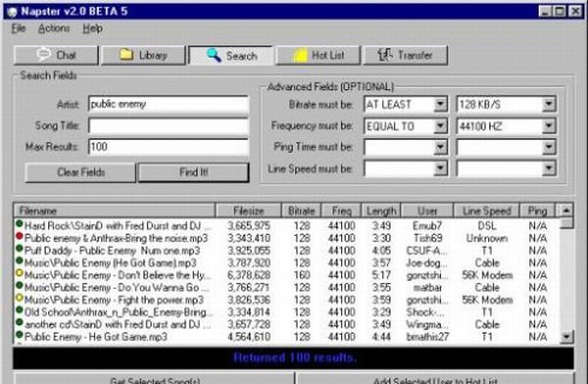Go to the Transfer tab
Viewport: 588px width, 384px height.
[x=406, y=56]
